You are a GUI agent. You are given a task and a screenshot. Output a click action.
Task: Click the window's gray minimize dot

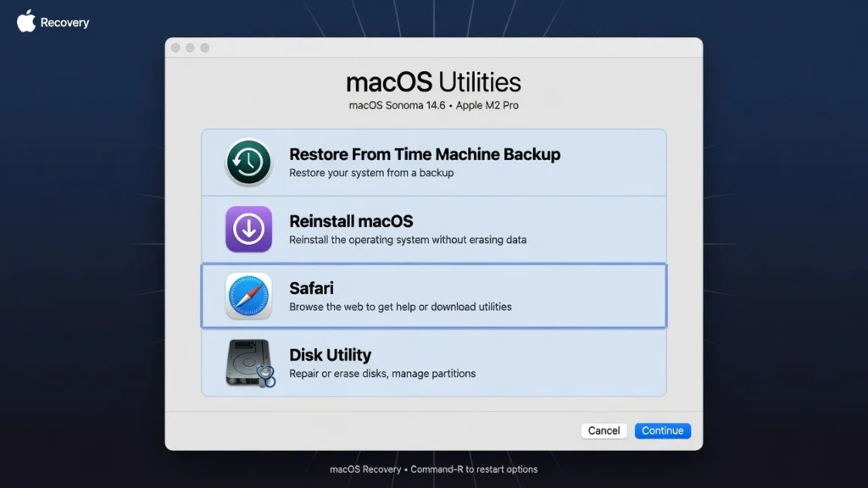190,47
